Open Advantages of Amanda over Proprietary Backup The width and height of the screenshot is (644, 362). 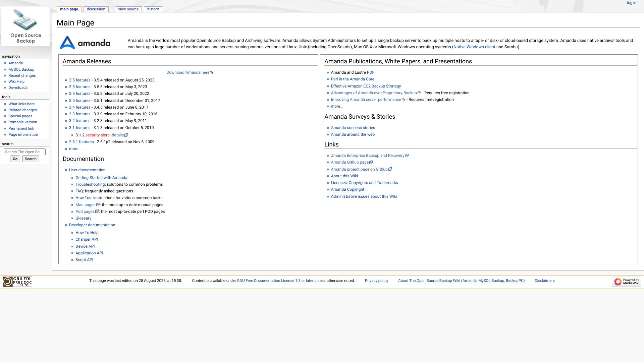[376, 93]
